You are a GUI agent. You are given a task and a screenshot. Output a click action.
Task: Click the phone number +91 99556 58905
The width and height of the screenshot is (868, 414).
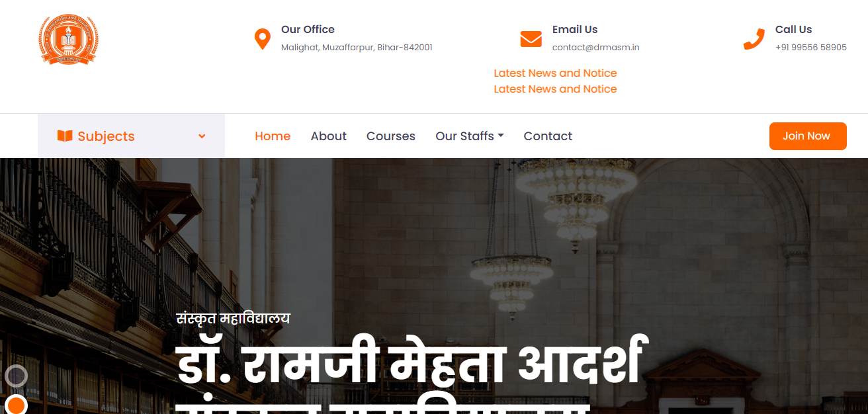[811, 48]
